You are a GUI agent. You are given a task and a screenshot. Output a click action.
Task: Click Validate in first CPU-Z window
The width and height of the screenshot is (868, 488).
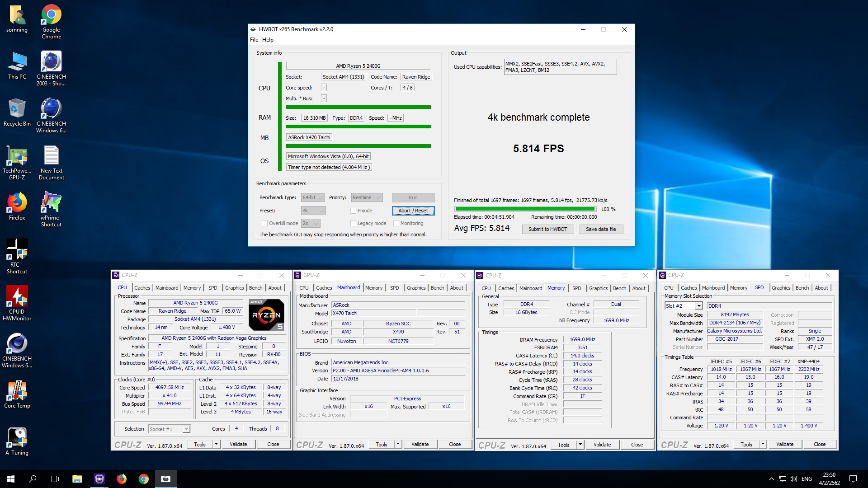point(238,445)
